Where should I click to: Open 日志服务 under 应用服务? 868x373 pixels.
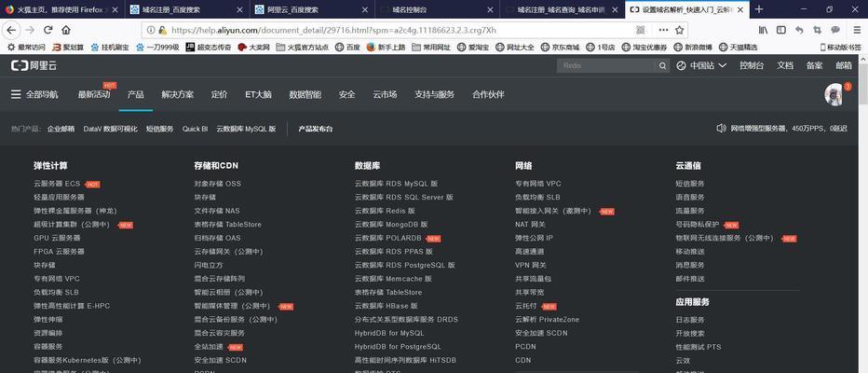point(690,320)
